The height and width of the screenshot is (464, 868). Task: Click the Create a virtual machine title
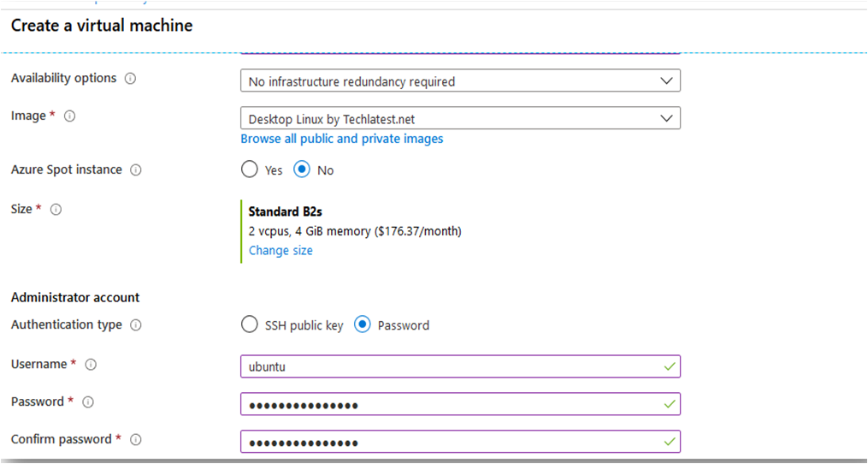coord(102,25)
